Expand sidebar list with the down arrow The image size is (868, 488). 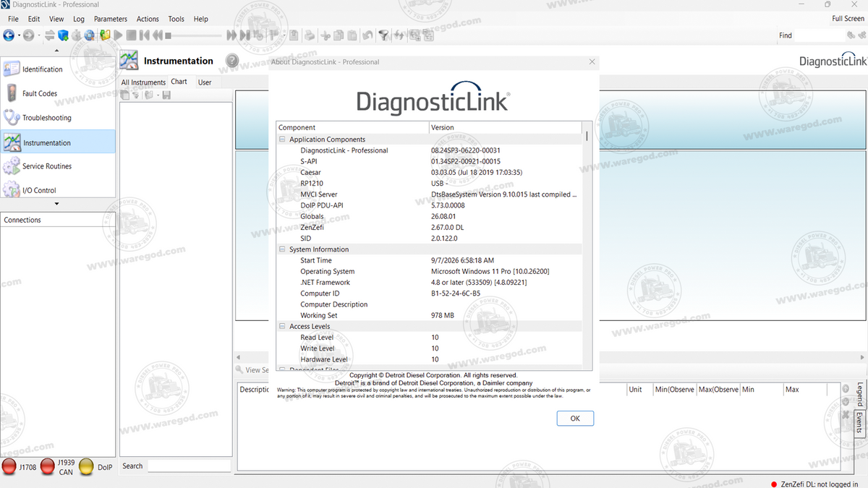coord(57,204)
